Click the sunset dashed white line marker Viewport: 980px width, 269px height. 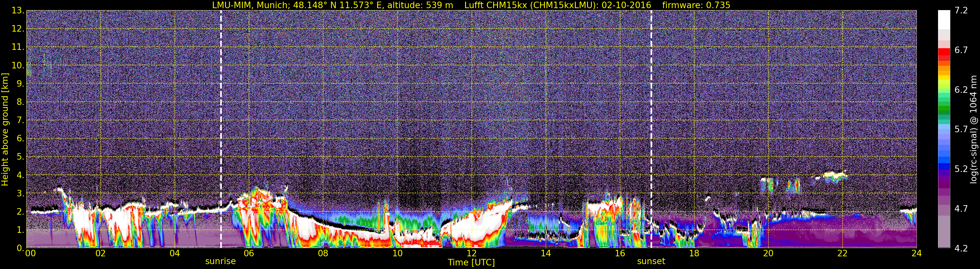point(651,129)
